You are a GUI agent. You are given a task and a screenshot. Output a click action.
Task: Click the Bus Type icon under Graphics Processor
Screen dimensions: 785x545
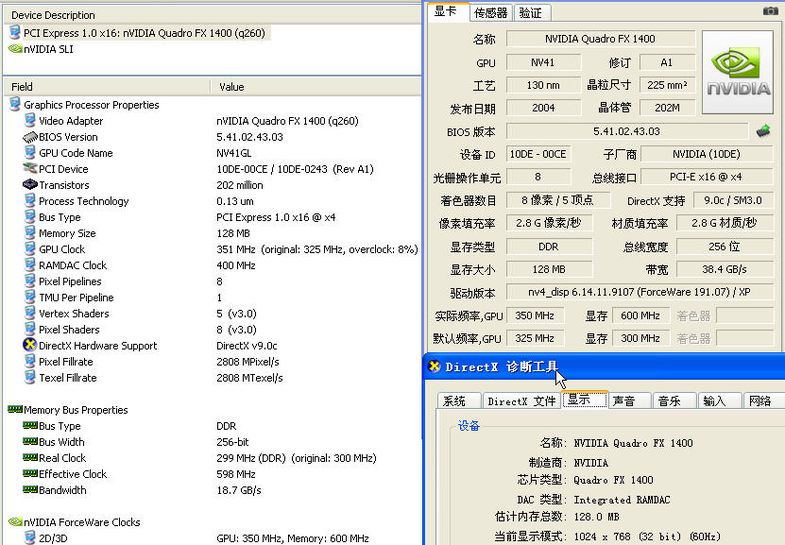click(x=30, y=217)
